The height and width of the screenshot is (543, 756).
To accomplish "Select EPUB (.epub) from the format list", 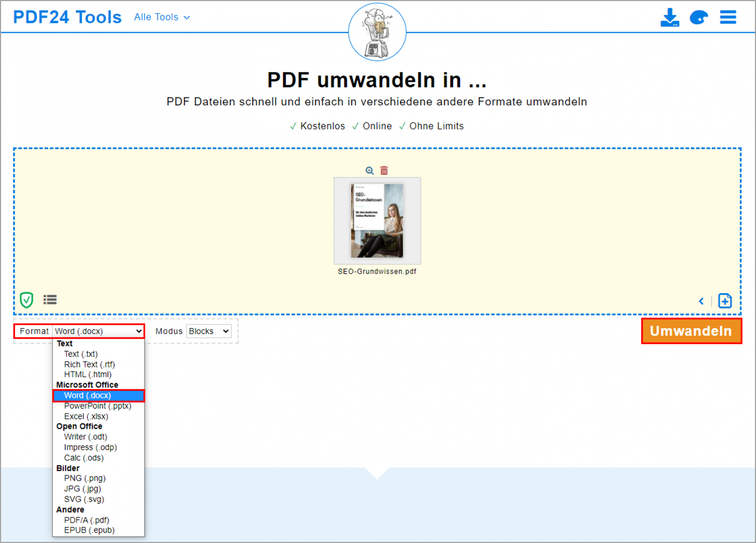I will pos(89,530).
